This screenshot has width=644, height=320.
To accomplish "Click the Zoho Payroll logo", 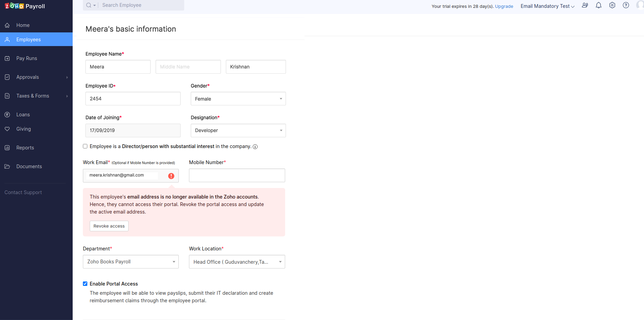I will pos(25,6).
